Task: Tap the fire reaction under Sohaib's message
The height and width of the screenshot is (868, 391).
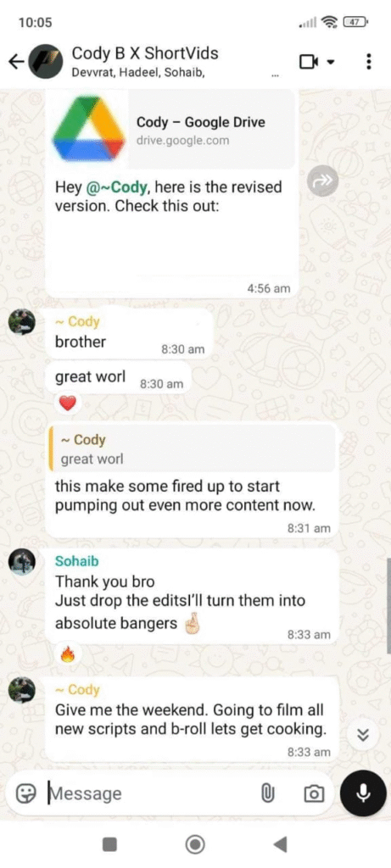Action: [68, 655]
